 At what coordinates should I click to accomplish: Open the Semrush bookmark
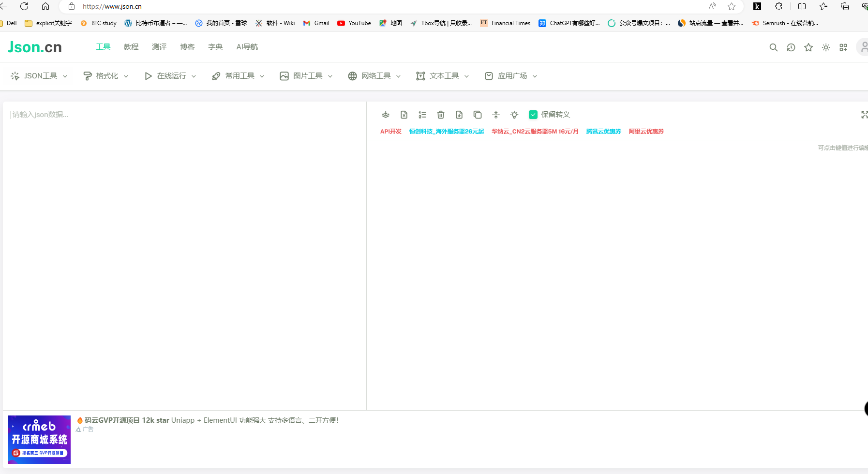pyautogui.click(x=785, y=23)
